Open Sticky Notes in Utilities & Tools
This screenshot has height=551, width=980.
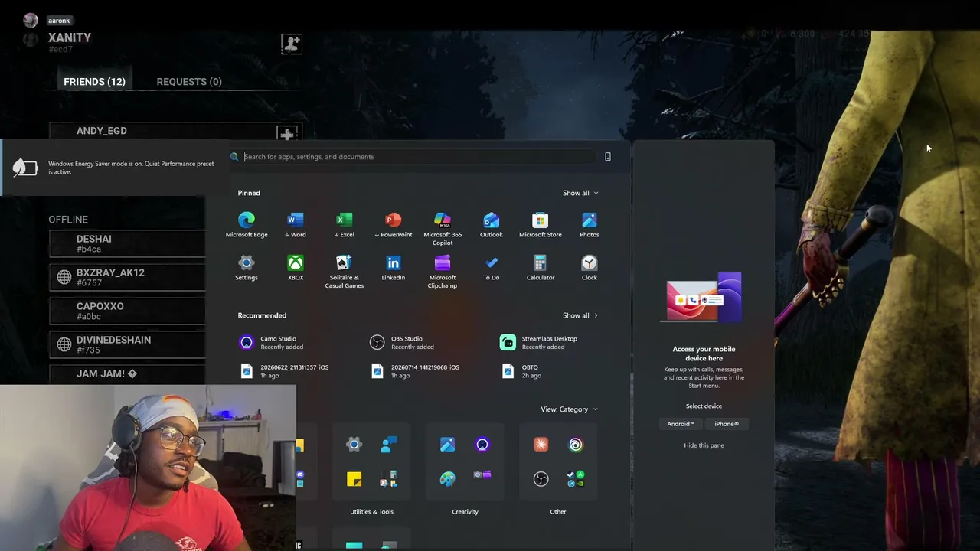coord(354,479)
